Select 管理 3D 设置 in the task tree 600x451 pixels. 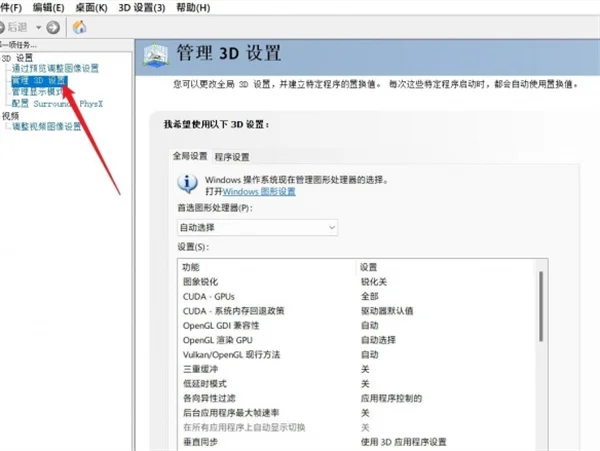39,80
